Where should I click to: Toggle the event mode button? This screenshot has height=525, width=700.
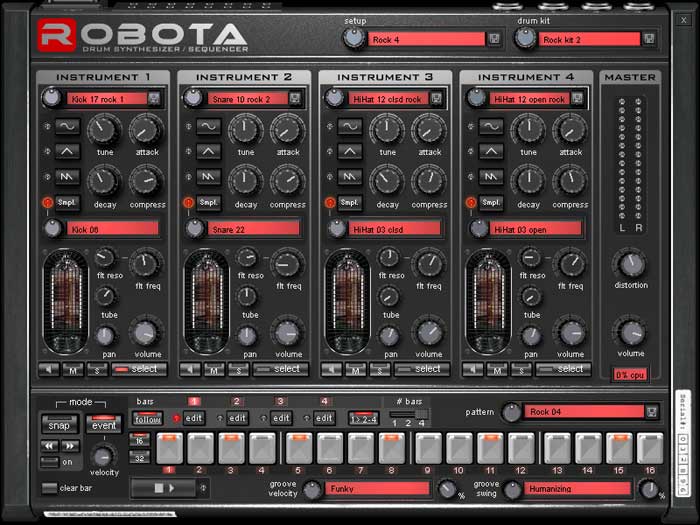[104, 424]
